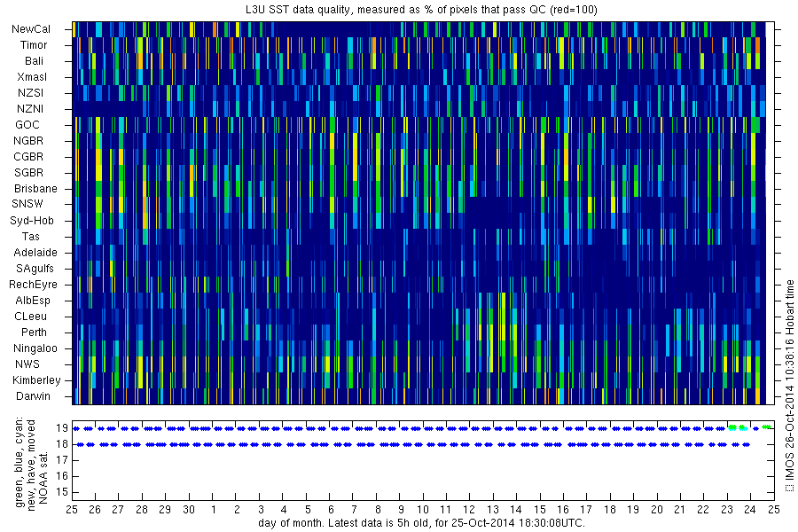Select the Kimberley region label
The height and width of the screenshot is (532, 798).
36,380
